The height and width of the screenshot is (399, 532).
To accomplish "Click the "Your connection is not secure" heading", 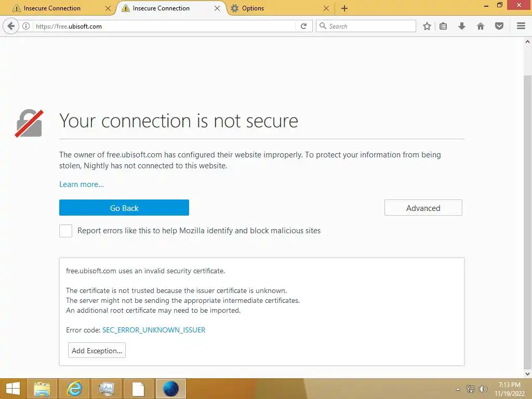I will pyautogui.click(x=179, y=121).
